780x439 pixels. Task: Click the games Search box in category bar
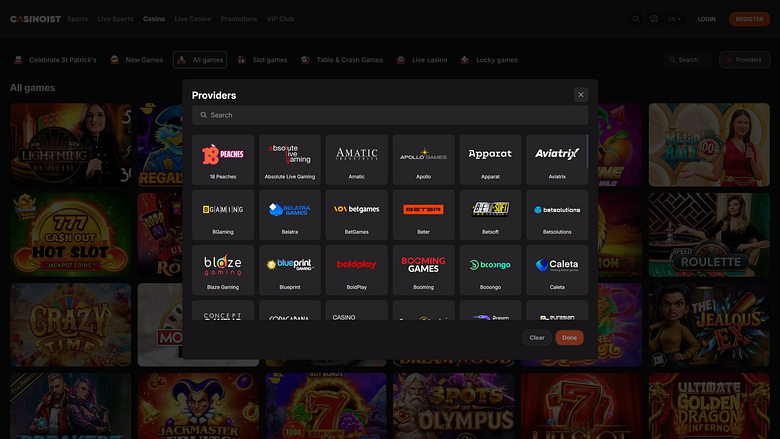(x=688, y=60)
